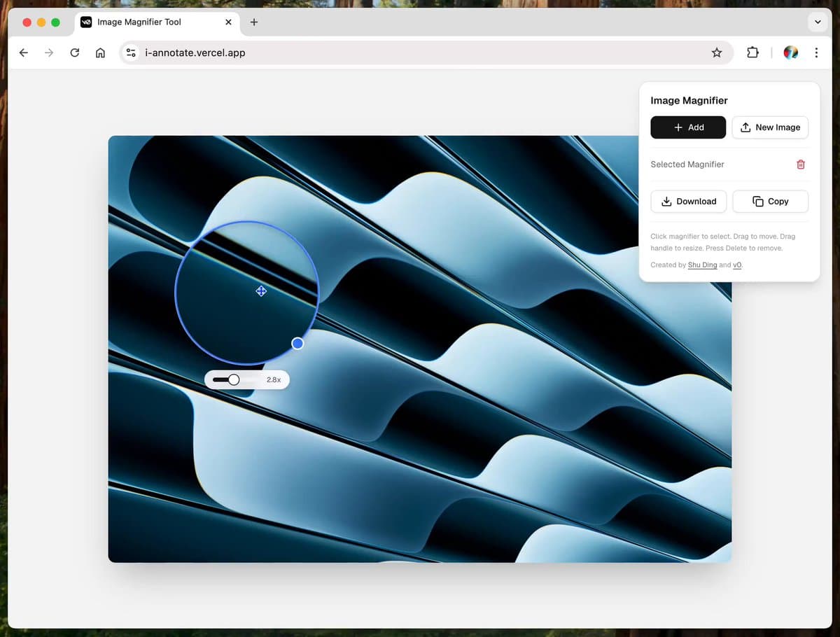Click the home icon in the toolbar
This screenshot has width=840, height=637.
tap(100, 52)
